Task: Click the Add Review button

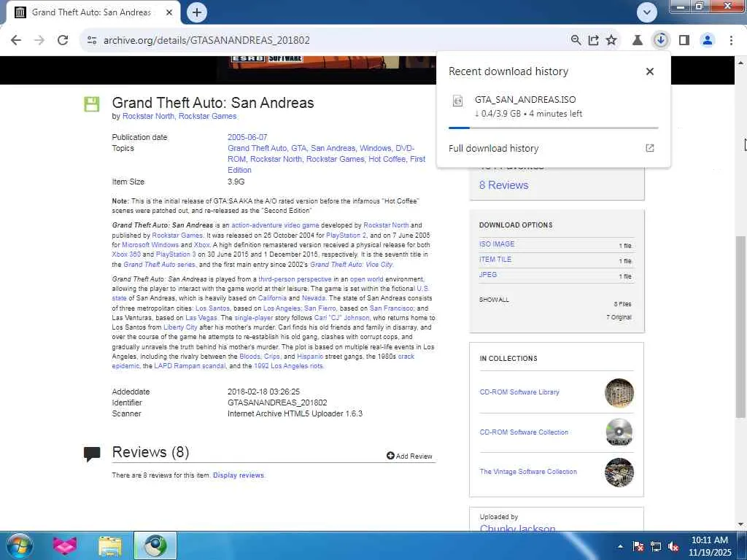Action: click(x=409, y=456)
